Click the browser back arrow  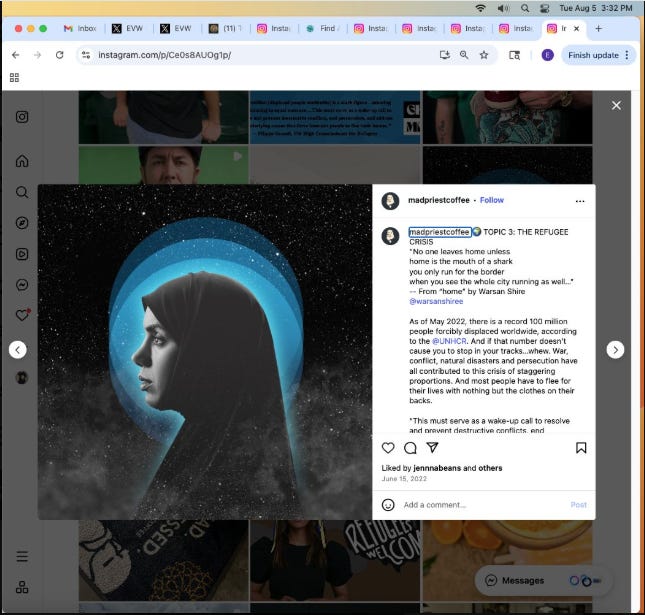click(x=16, y=55)
